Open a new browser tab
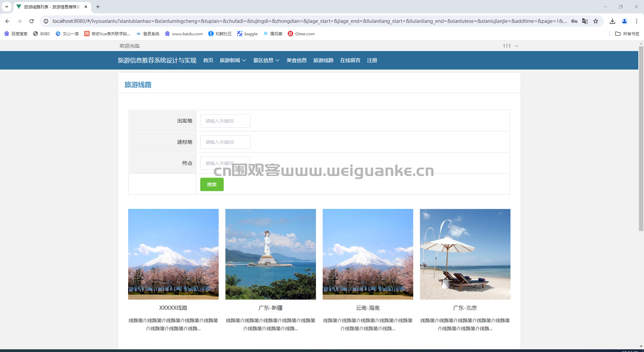644x352 pixels. (98, 7)
